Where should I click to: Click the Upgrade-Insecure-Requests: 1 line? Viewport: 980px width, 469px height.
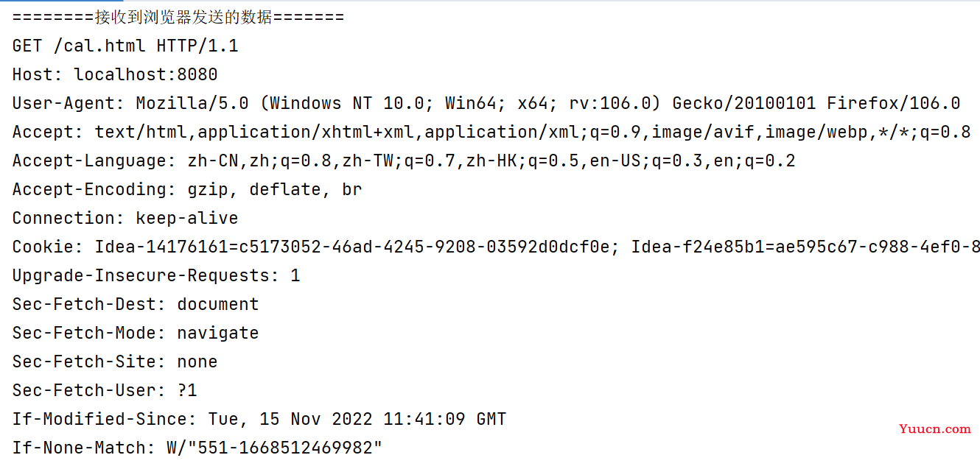tap(156, 276)
